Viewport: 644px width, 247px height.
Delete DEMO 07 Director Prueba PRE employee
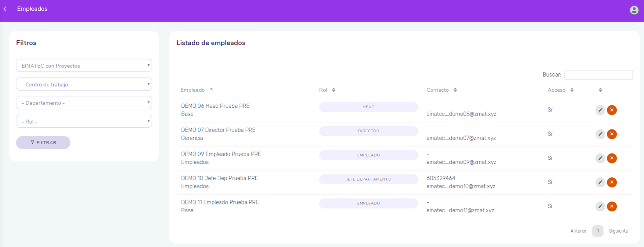(612, 134)
